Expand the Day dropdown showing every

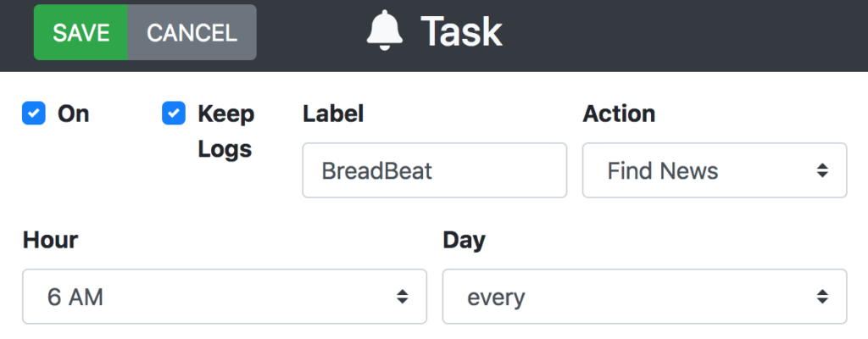coord(644,297)
